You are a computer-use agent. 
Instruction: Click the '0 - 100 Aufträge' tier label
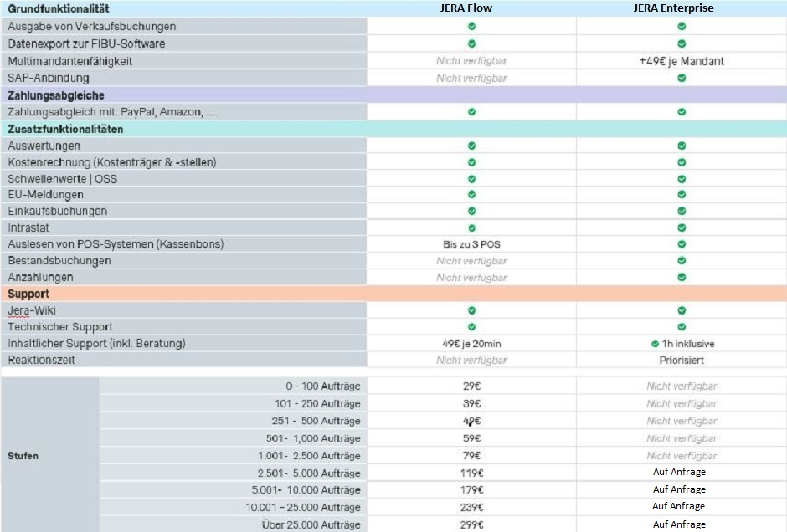(x=321, y=386)
